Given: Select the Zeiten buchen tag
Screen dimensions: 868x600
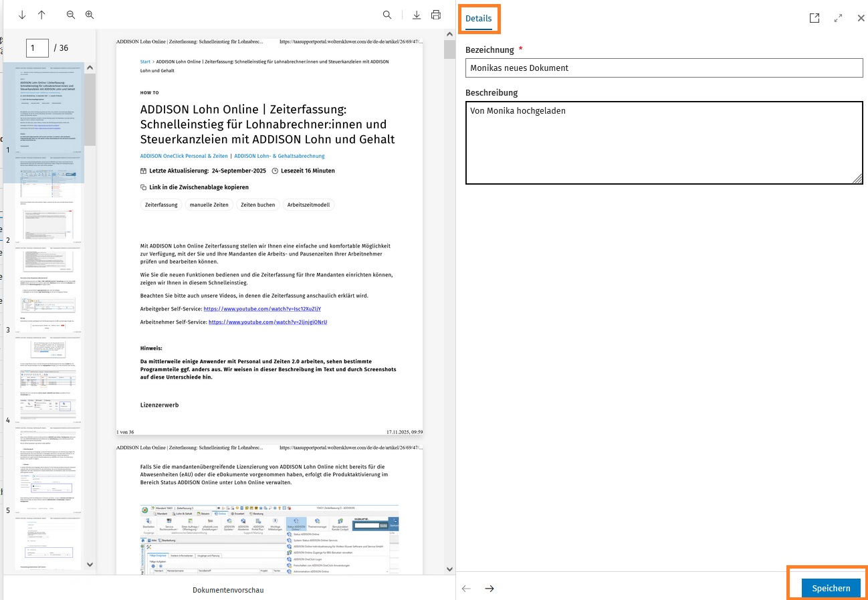Looking at the screenshot, I should pyautogui.click(x=257, y=205).
